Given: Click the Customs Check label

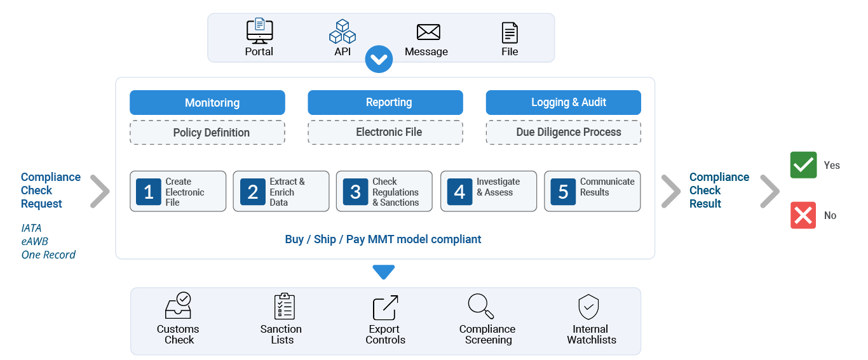Looking at the screenshot, I should tap(178, 334).
